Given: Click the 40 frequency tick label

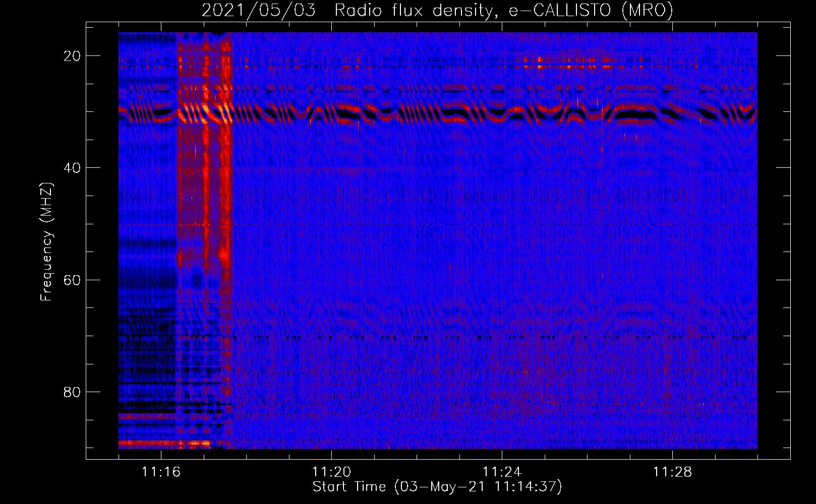Looking at the screenshot, I should 72,168.
